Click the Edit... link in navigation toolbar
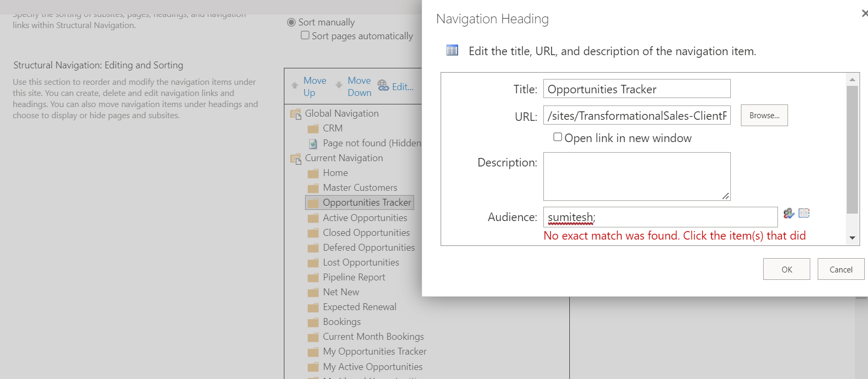 [x=402, y=86]
